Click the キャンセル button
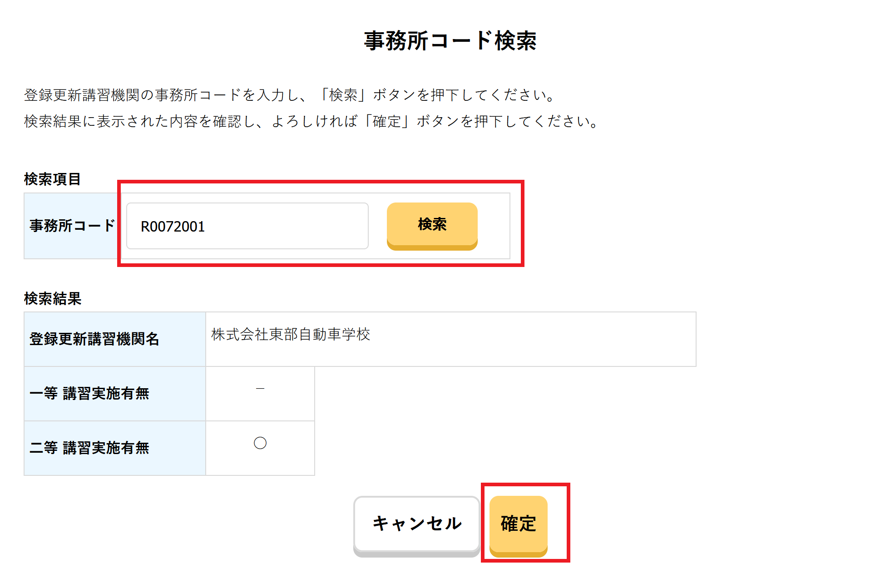Image resolution: width=895 pixels, height=588 pixels. (x=416, y=524)
